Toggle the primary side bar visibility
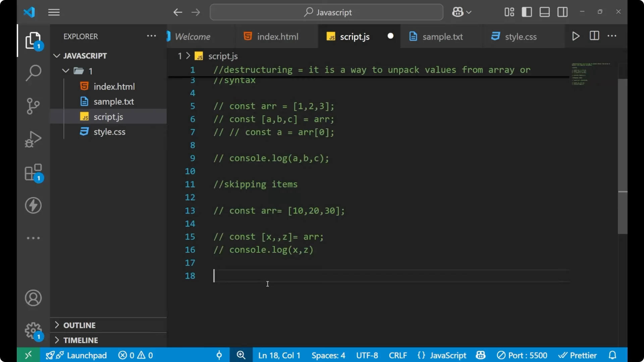Image resolution: width=644 pixels, height=362 pixels. [x=527, y=12]
